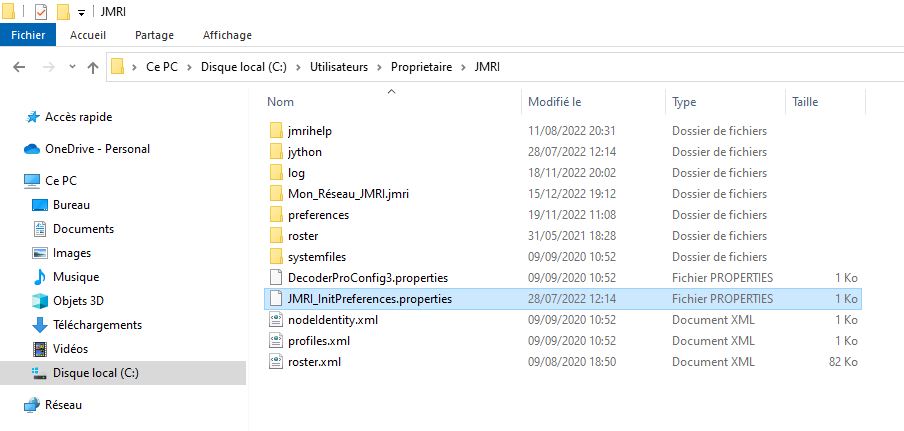Expand the chevron after Disque local breadcrumb

click(298, 67)
